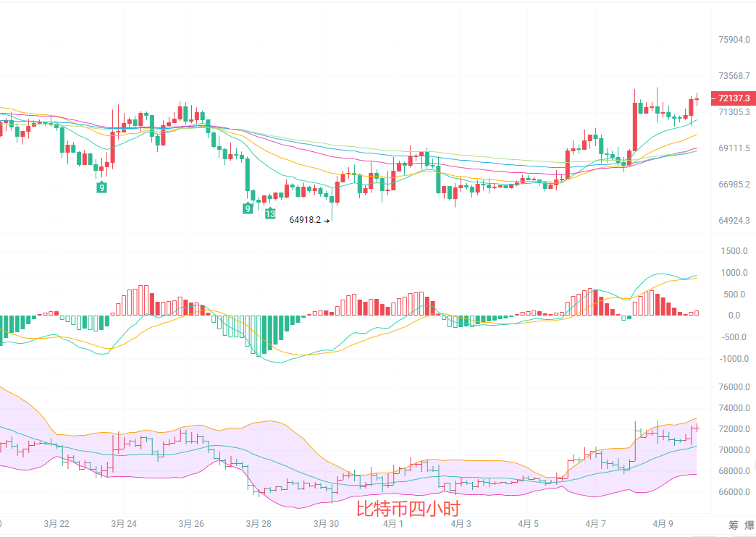Image resolution: width=756 pixels, height=537 pixels.
Task: Click the 比特币四小时 chart label
Action: [x=408, y=509]
